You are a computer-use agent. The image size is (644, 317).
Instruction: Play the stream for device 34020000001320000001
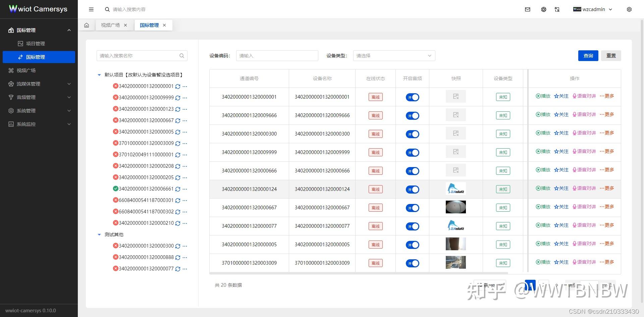[x=543, y=96]
